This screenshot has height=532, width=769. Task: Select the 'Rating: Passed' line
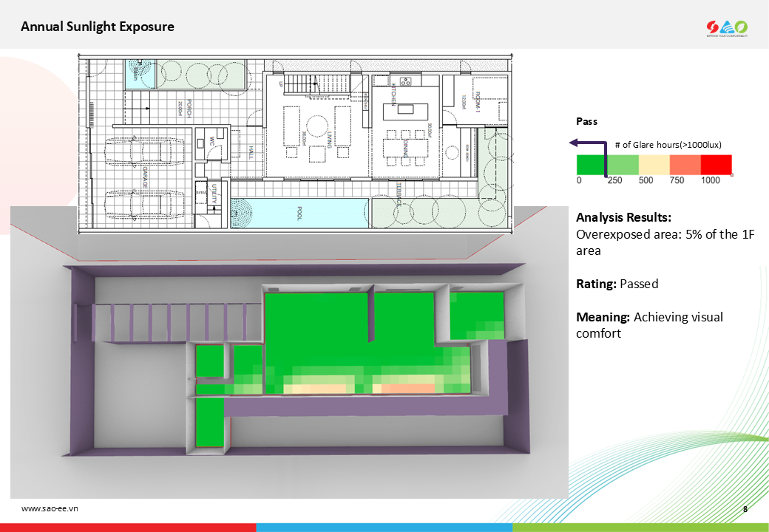[x=617, y=284]
